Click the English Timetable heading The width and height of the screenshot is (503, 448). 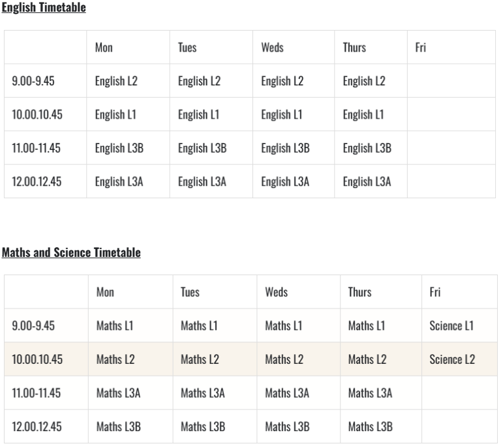[x=44, y=8]
